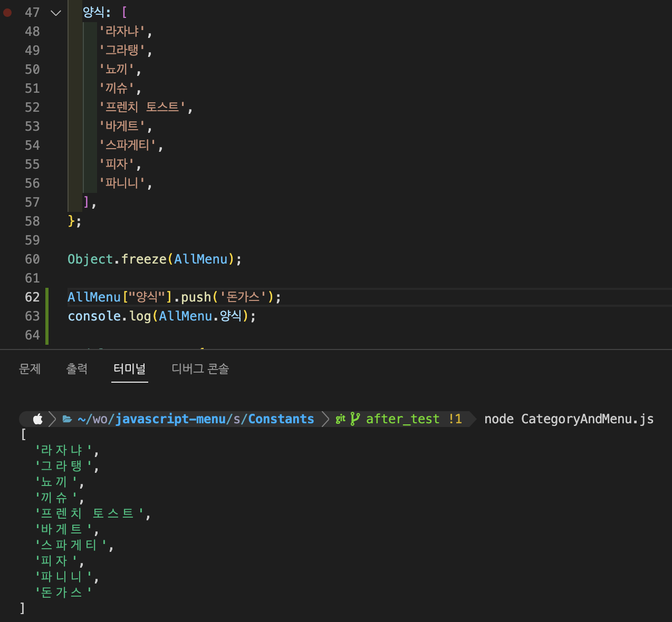Click the Constants directory path in prompt
672x622 pixels.
[x=281, y=419]
